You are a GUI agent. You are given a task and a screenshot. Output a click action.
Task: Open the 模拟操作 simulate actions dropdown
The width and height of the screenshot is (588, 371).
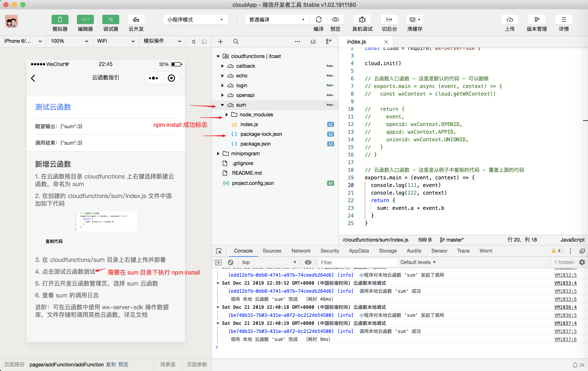tap(163, 41)
